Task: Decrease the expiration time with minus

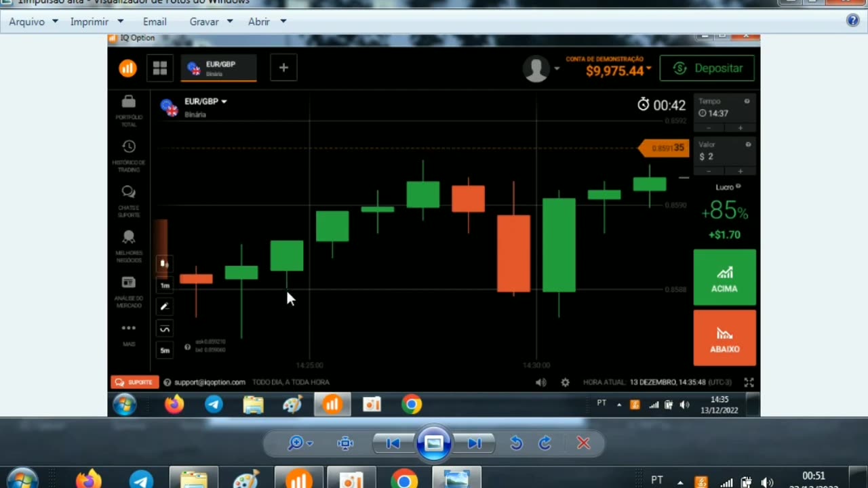Action: pos(709,127)
